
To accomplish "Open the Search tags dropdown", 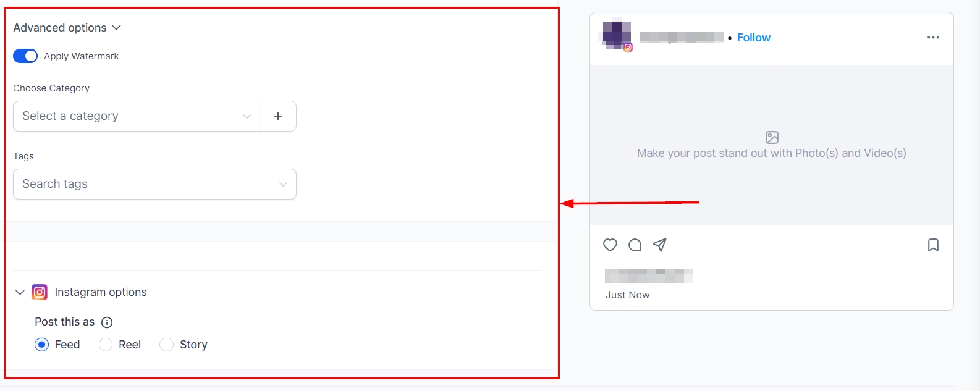I will click(x=154, y=184).
